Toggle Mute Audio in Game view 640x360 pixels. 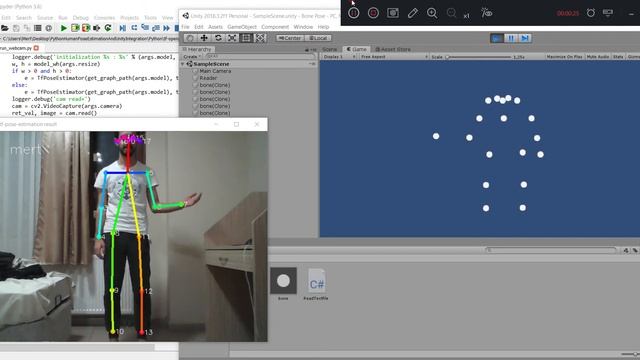pyautogui.click(x=598, y=57)
